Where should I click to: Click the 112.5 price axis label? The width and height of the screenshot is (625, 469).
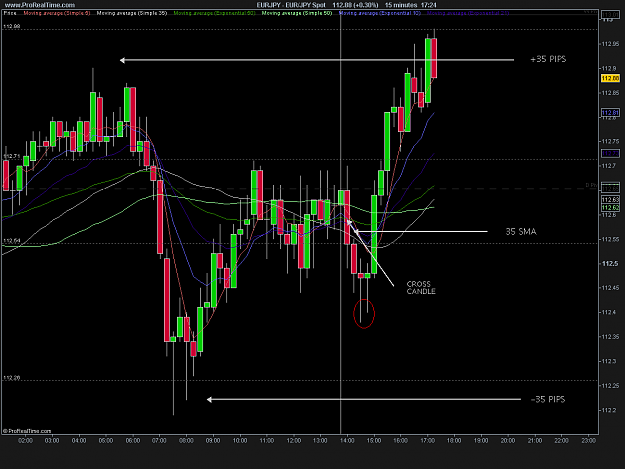click(610, 263)
